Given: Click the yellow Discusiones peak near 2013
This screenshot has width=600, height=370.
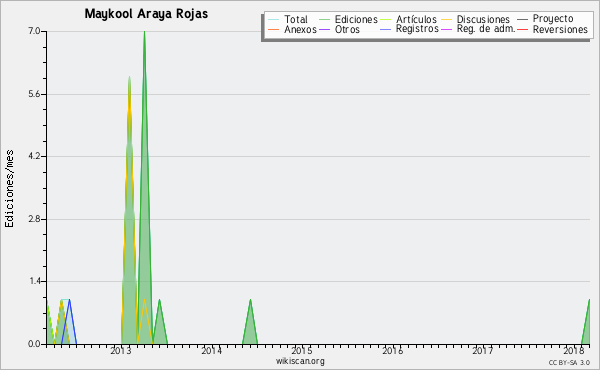Looking at the screenshot, I should pyautogui.click(x=129, y=77).
